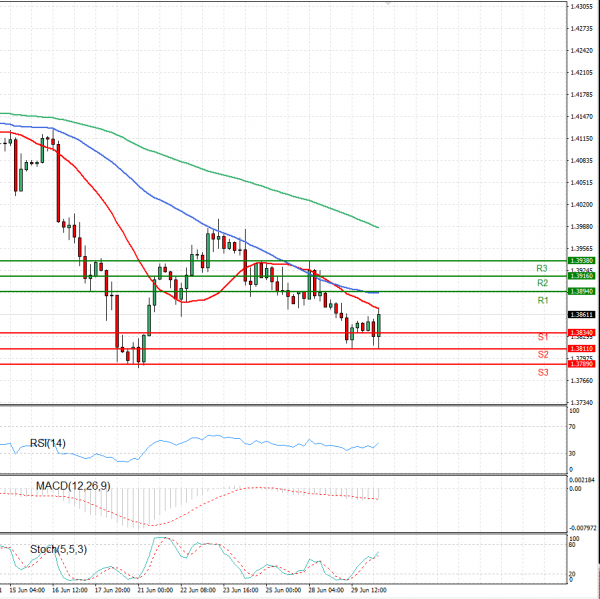Viewport: 600px width, 599px height.
Task: Click the 1.41470 price axis value
Action: click(581, 116)
